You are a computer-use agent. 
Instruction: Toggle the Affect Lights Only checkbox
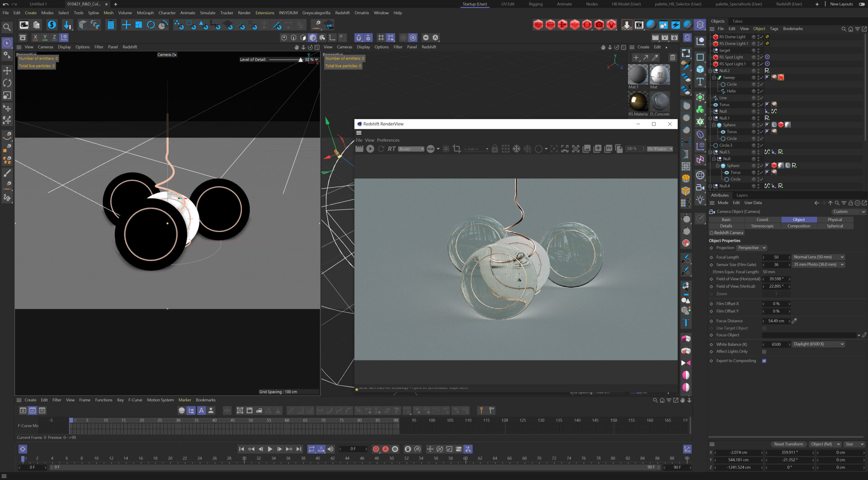click(x=764, y=352)
